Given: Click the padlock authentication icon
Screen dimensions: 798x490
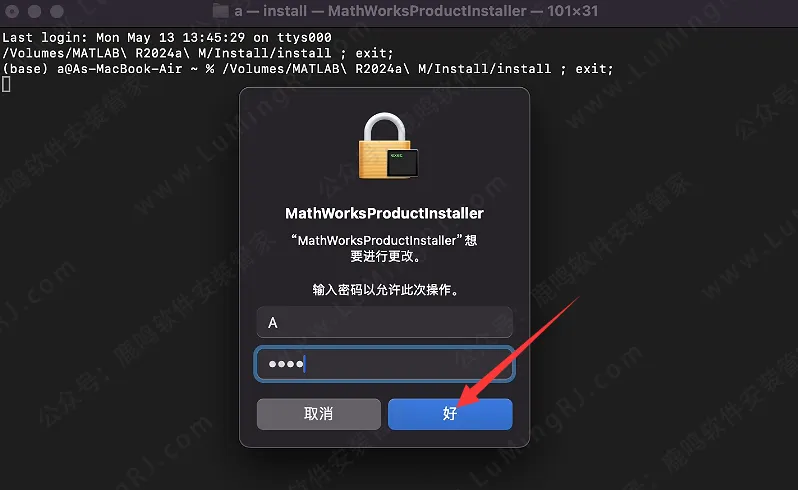Looking at the screenshot, I should click(x=384, y=145).
